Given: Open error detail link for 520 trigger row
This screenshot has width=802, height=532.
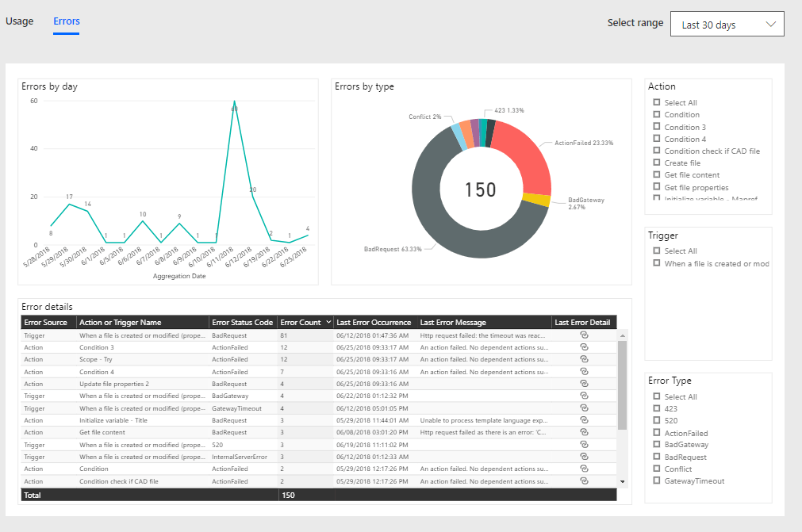Looking at the screenshot, I should (584, 445).
